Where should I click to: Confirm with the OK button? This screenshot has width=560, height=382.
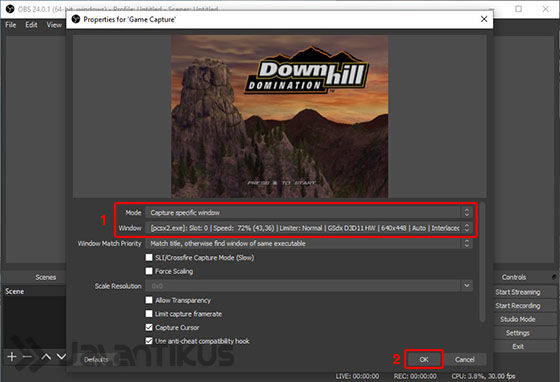(x=424, y=359)
